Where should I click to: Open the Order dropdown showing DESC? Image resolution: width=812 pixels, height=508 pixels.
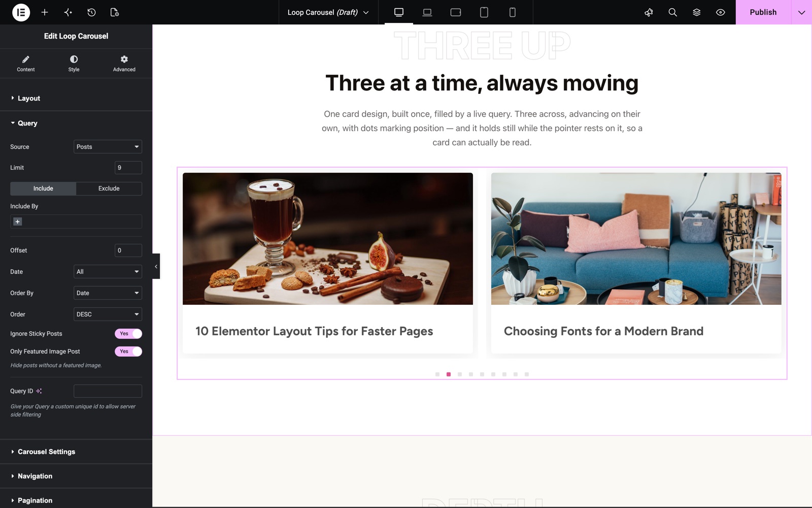pyautogui.click(x=108, y=314)
